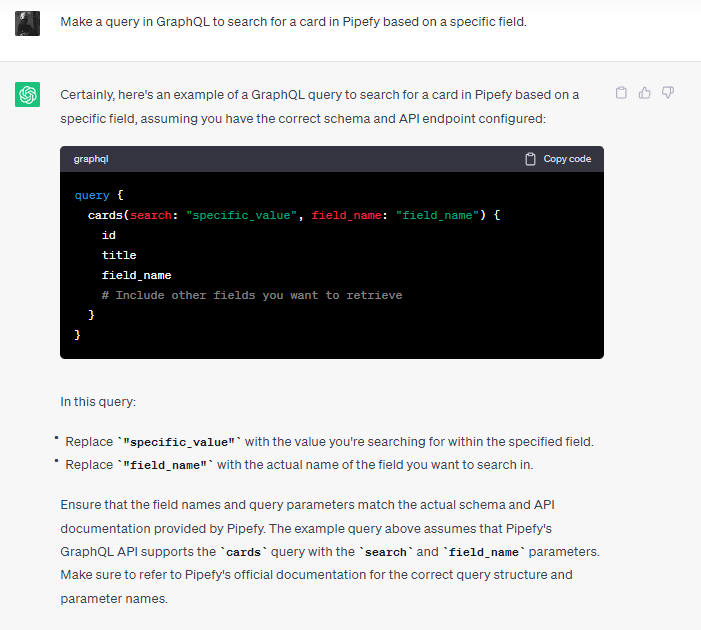701x630 pixels.
Task: Click the ChatGPT logo avatar
Action: (27, 94)
